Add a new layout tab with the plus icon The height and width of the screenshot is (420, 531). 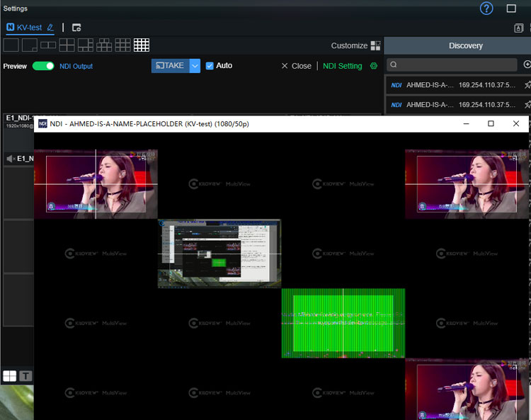coord(76,28)
